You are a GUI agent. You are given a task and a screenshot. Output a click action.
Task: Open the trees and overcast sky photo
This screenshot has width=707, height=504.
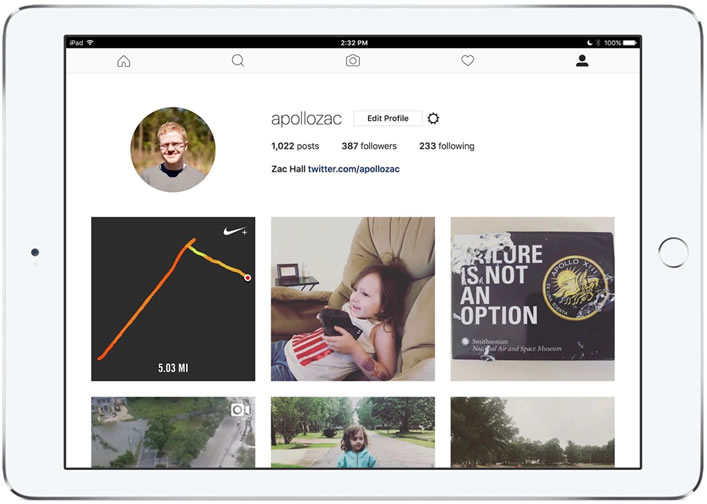point(533,432)
